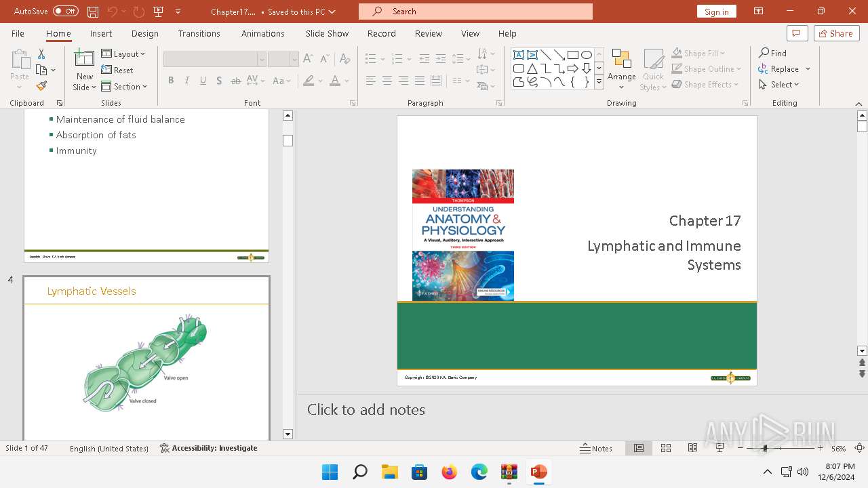
Task: Click Clear All Formatting icon
Action: pos(345,59)
